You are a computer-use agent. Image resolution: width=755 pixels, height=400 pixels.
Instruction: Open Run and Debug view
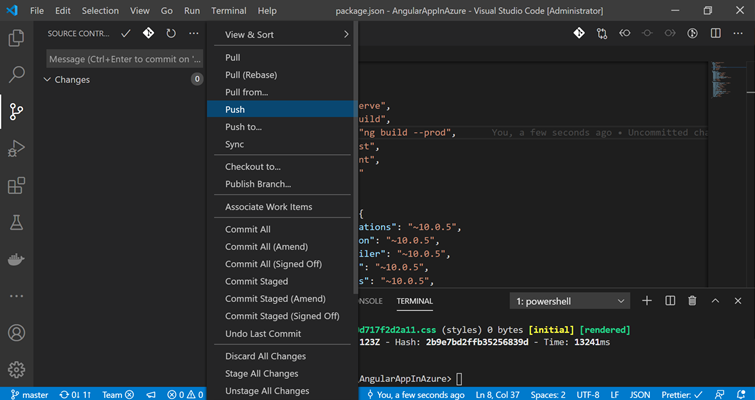(x=16, y=149)
